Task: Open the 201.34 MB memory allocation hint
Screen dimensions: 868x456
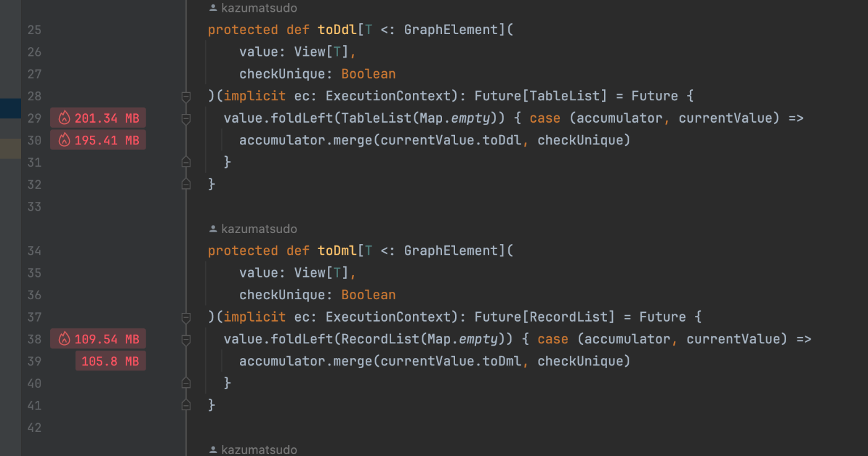Action: 98,118
